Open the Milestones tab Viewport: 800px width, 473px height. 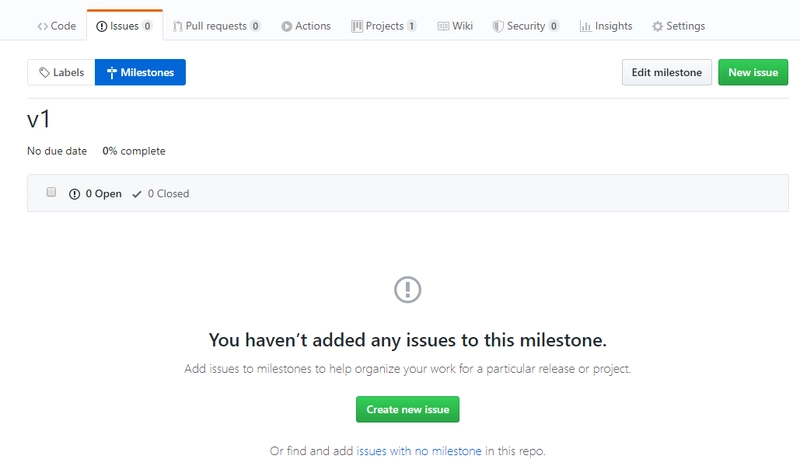[x=140, y=72]
